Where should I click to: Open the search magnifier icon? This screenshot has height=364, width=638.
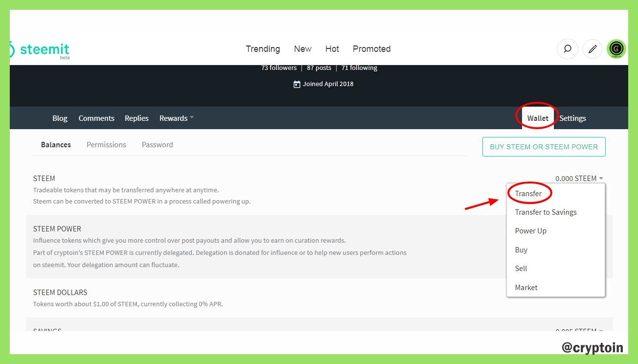tap(568, 49)
